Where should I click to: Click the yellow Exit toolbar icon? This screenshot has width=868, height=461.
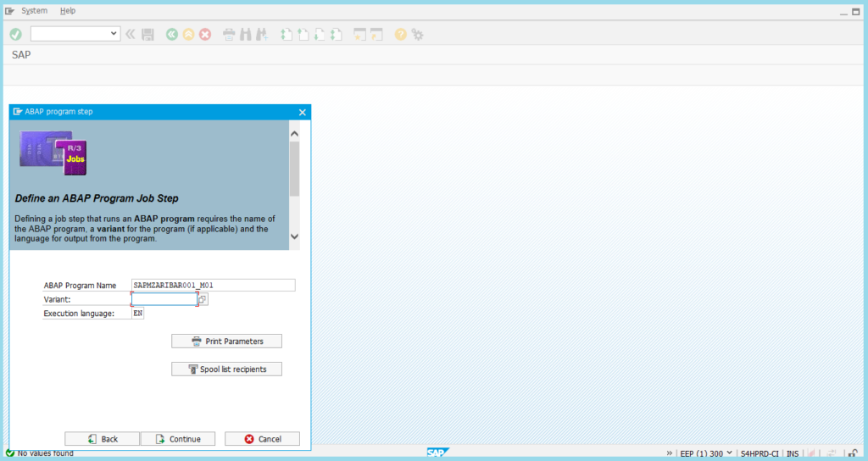[x=188, y=34]
